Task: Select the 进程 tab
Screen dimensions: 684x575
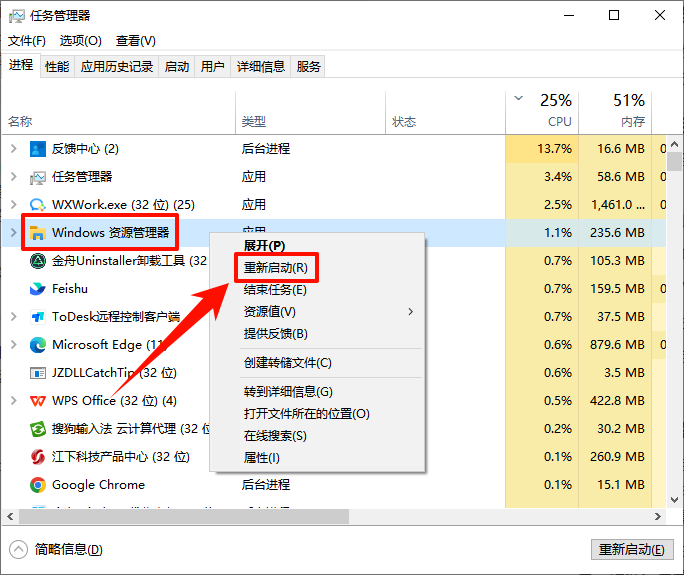Action: click(21, 65)
